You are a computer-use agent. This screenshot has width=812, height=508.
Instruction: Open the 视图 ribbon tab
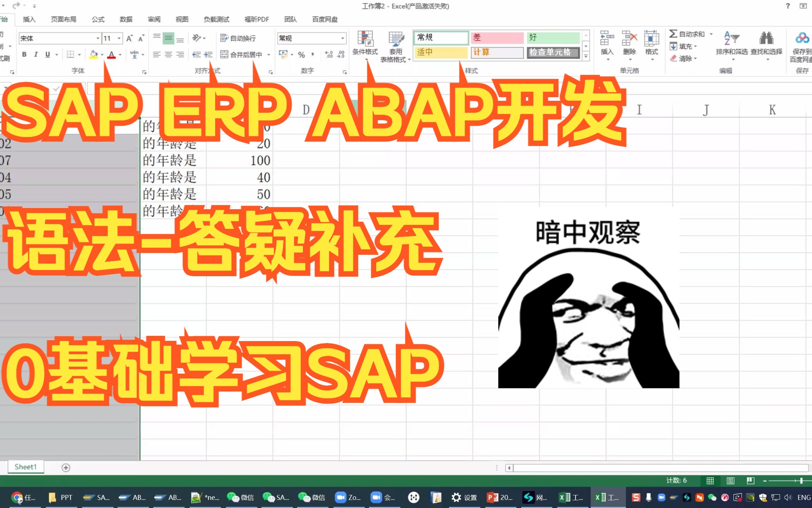(182, 19)
